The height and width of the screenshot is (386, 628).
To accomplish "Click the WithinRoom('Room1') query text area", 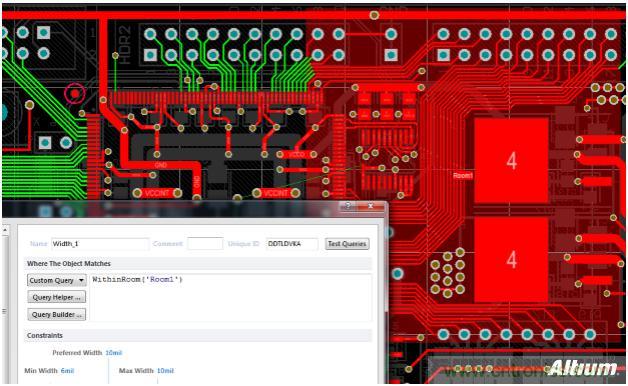I will coord(231,297).
